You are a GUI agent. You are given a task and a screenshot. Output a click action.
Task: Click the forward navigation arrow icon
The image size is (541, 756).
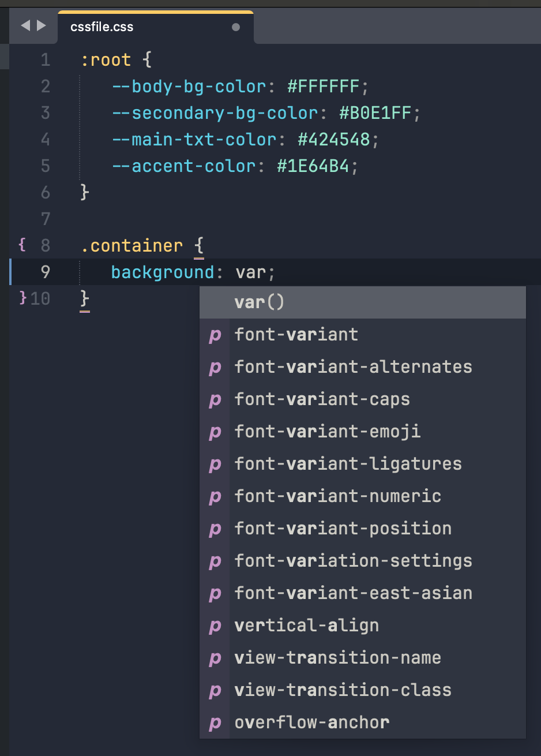pyautogui.click(x=42, y=25)
